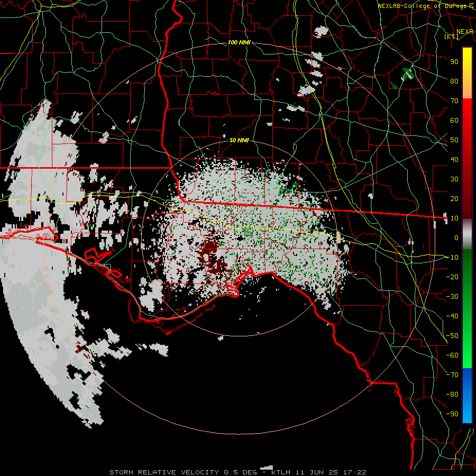Click the 20 value on velocity scale

point(454,198)
